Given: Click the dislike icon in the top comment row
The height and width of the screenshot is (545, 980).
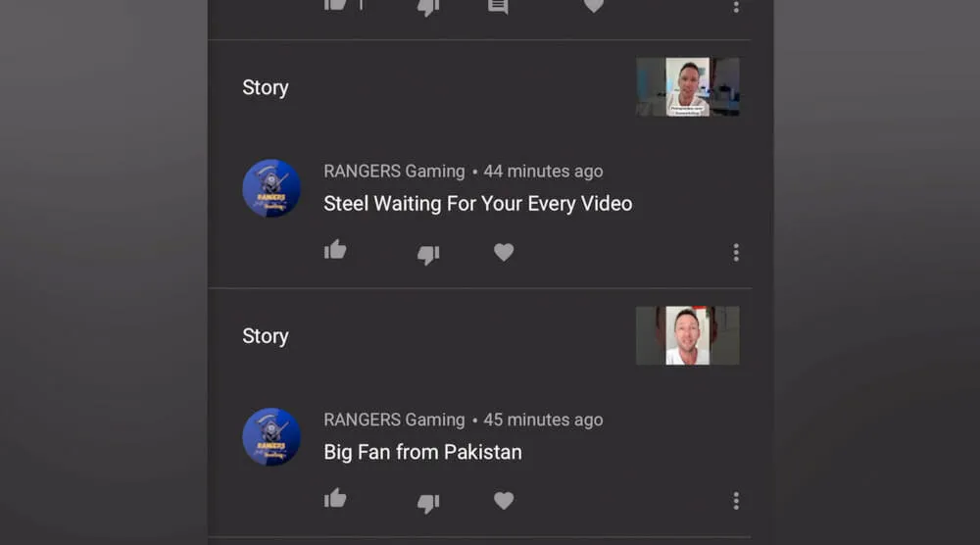Looking at the screenshot, I should pos(428,6).
